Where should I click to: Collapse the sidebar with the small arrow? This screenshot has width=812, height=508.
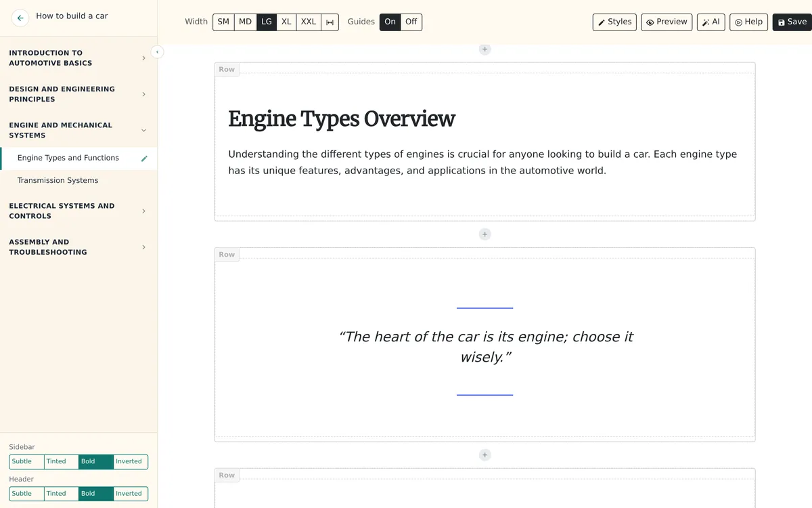coord(157,51)
